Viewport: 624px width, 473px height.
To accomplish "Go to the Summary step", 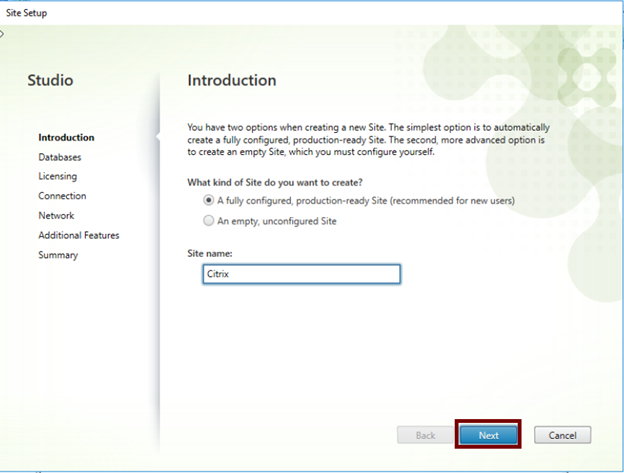I will tap(58, 255).
